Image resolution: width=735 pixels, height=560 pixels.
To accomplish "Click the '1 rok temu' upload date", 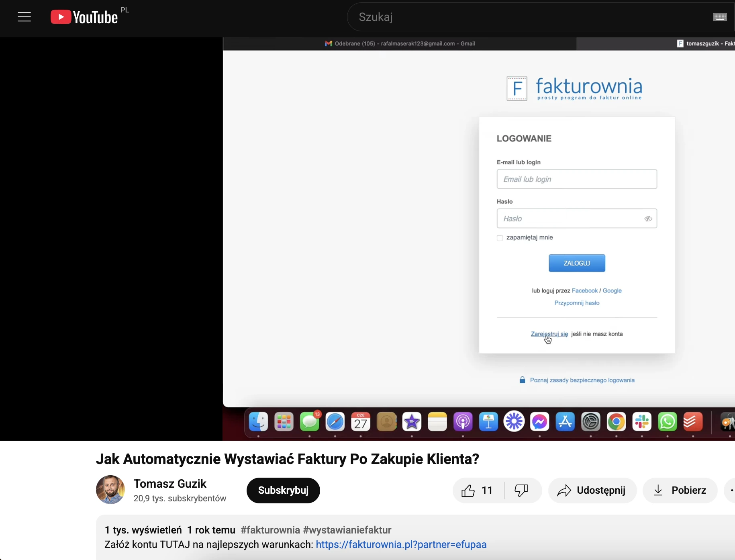I will pyautogui.click(x=211, y=530).
